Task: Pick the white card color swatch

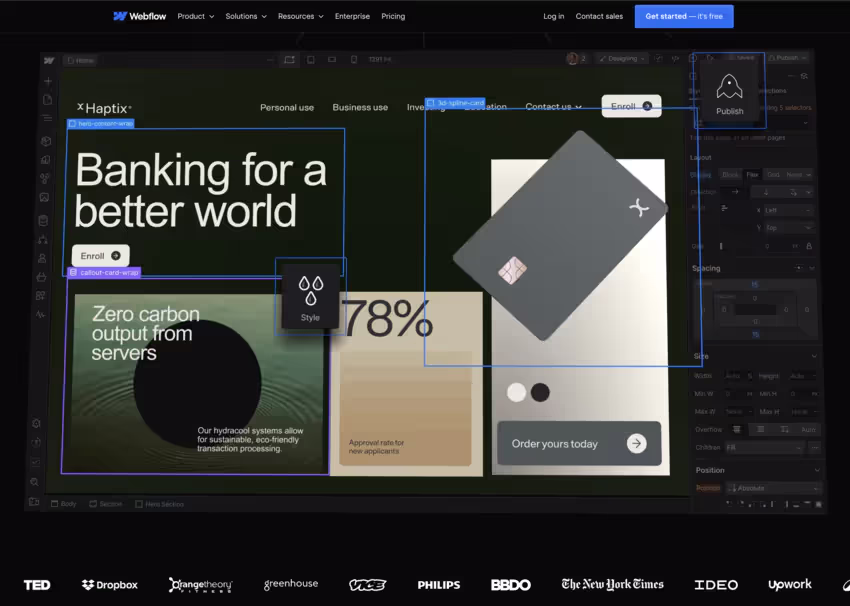Action: pyautogui.click(x=516, y=392)
